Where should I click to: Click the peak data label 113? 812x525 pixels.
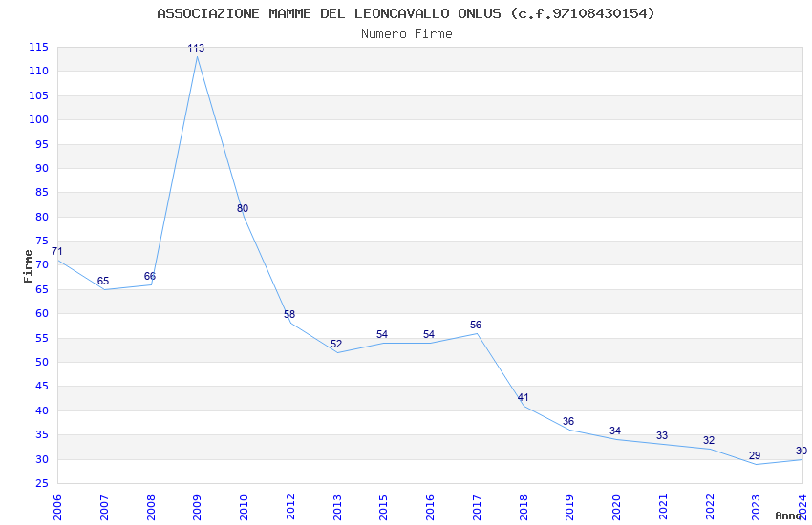pyautogui.click(x=196, y=48)
